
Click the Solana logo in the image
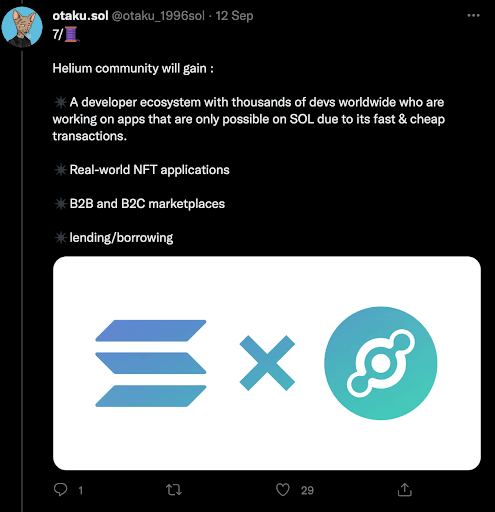[x=151, y=363]
